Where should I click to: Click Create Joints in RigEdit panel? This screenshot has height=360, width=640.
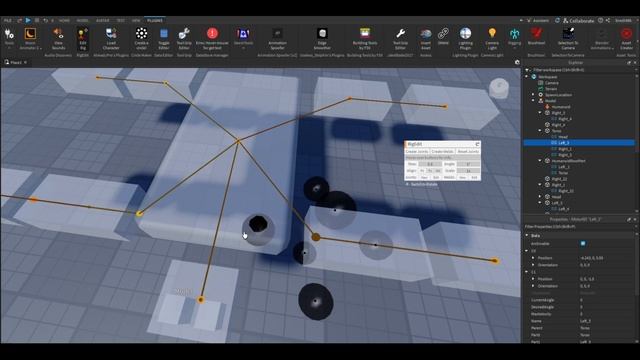point(417,151)
